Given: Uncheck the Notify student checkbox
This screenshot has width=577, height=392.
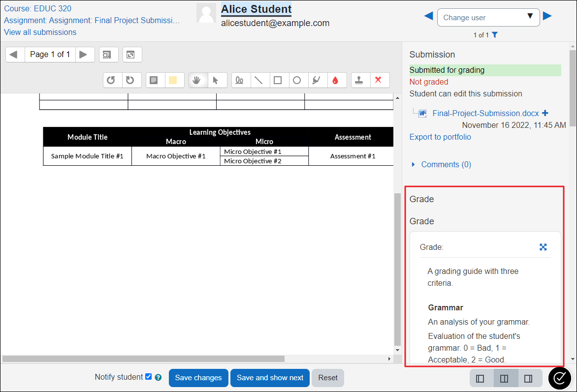Looking at the screenshot, I should 148,376.
